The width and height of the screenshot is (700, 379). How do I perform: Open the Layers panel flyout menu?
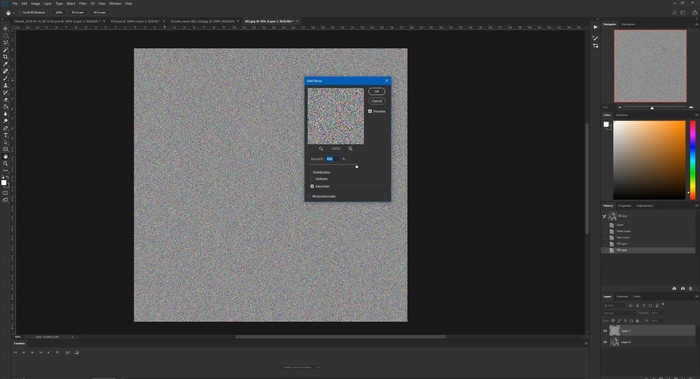(696, 296)
